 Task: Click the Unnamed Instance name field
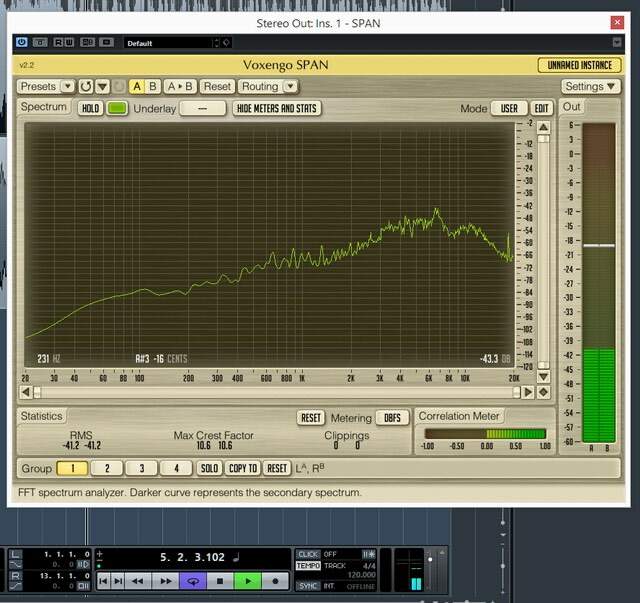point(578,65)
